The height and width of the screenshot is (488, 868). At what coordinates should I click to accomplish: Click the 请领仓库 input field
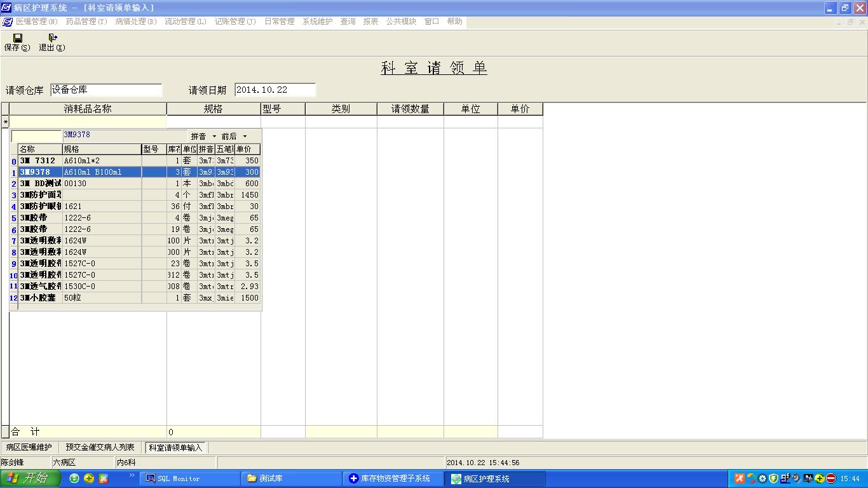(x=106, y=90)
